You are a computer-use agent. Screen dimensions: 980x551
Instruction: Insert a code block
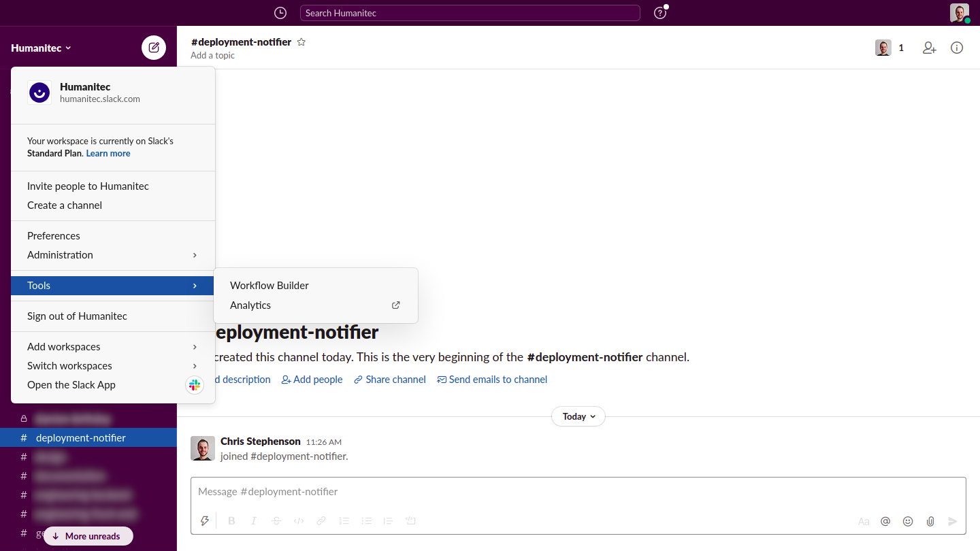[410, 521]
